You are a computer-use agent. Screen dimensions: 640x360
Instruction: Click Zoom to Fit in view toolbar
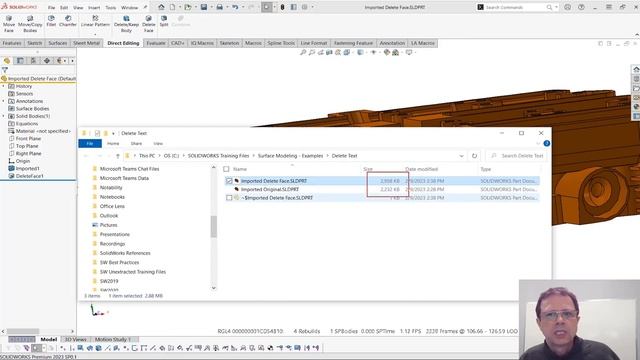(303, 52)
